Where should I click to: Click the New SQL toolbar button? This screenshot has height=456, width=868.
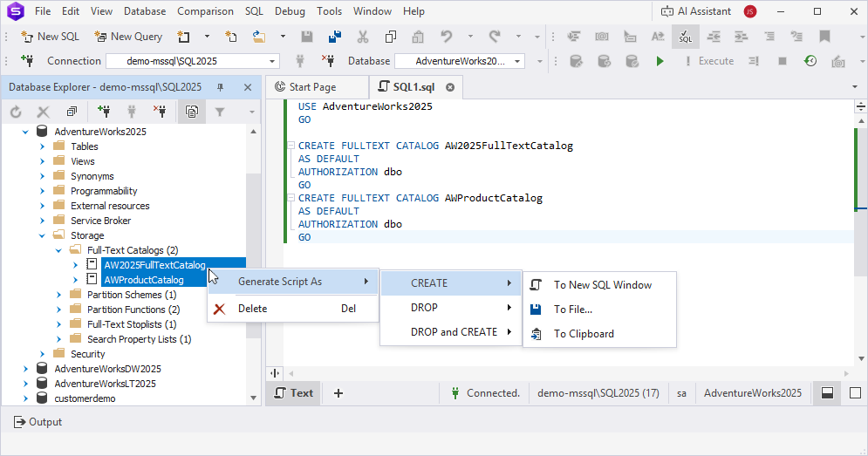tap(50, 37)
